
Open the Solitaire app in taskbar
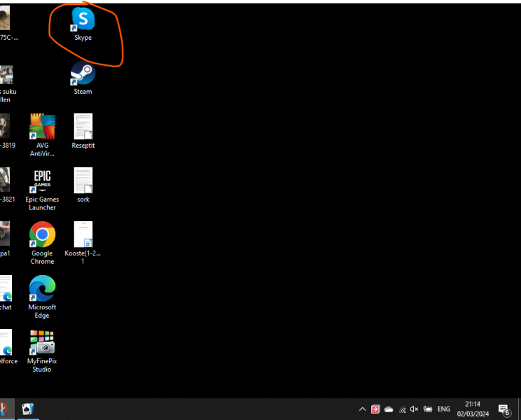pyautogui.click(x=27, y=409)
